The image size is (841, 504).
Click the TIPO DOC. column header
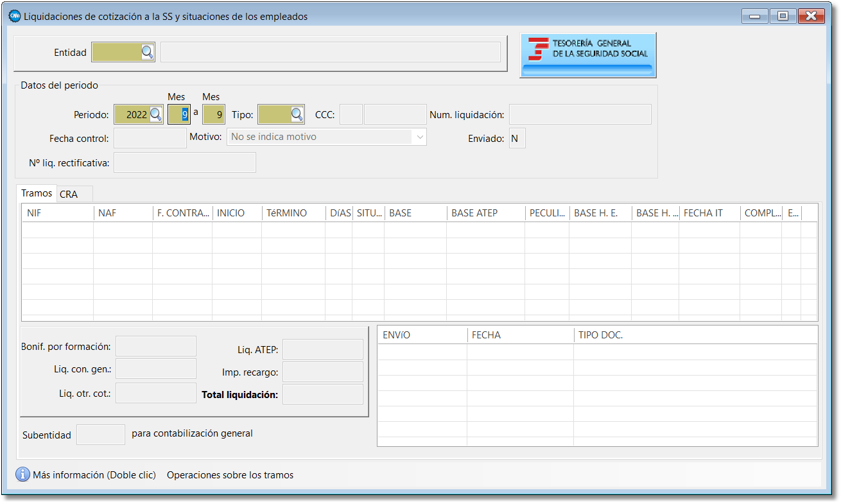pos(695,335)
